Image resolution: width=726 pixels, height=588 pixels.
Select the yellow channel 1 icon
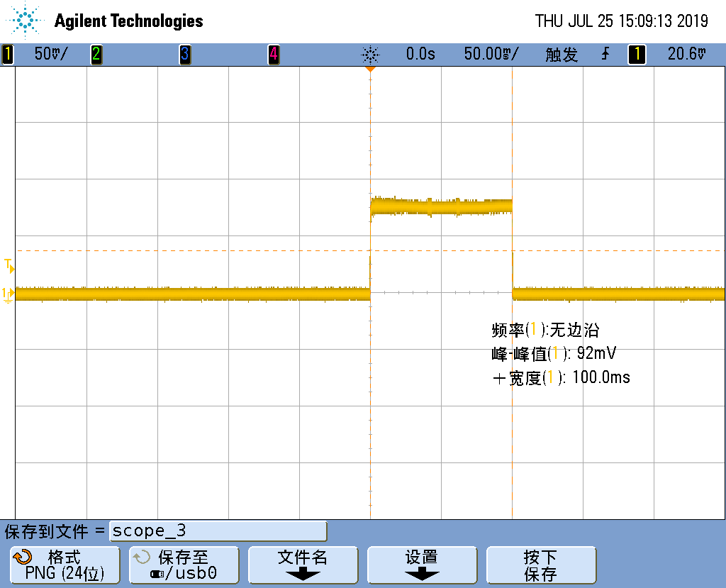tap(7, 53)
